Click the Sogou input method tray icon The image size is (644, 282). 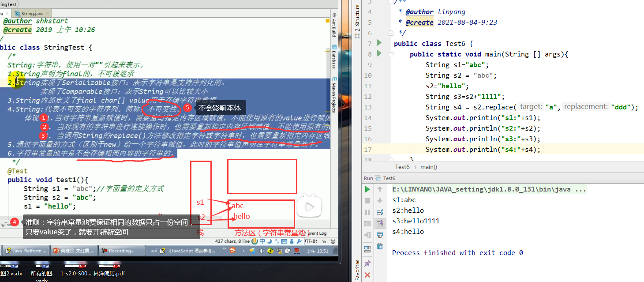point(232,250)
